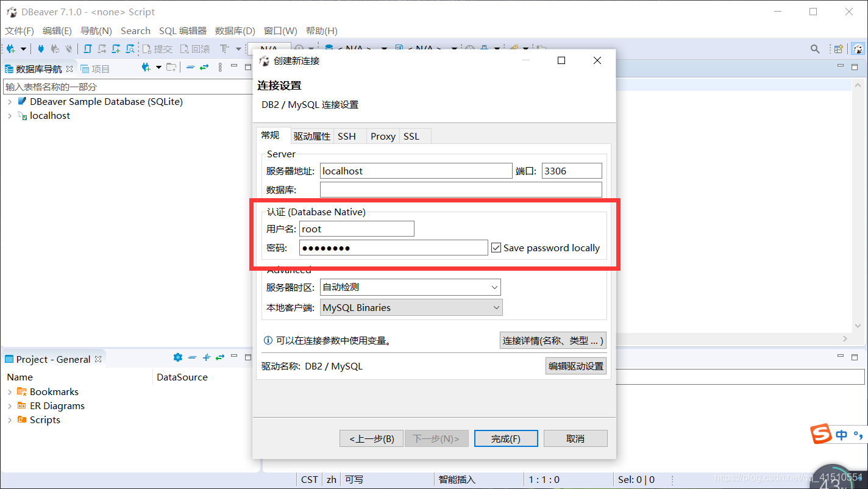868x489 pixels.
Task: Enable auto-sync in database navigator toolbar
Action: tap(202, 68)
